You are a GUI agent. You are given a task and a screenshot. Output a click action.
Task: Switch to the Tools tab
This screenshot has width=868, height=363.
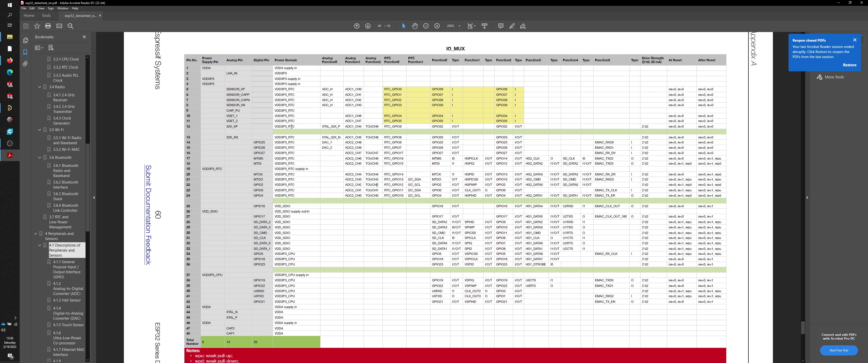pyautogui.click(x=46, y=15)
